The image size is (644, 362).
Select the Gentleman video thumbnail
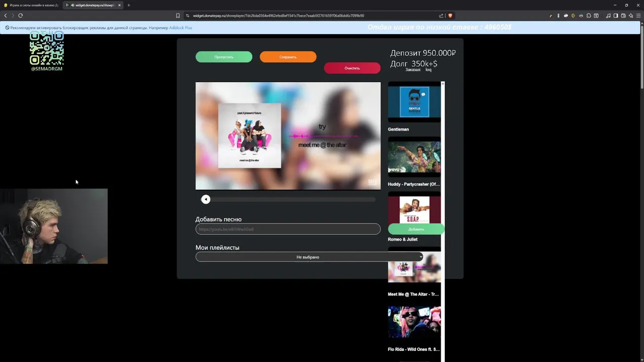point(414,102)
